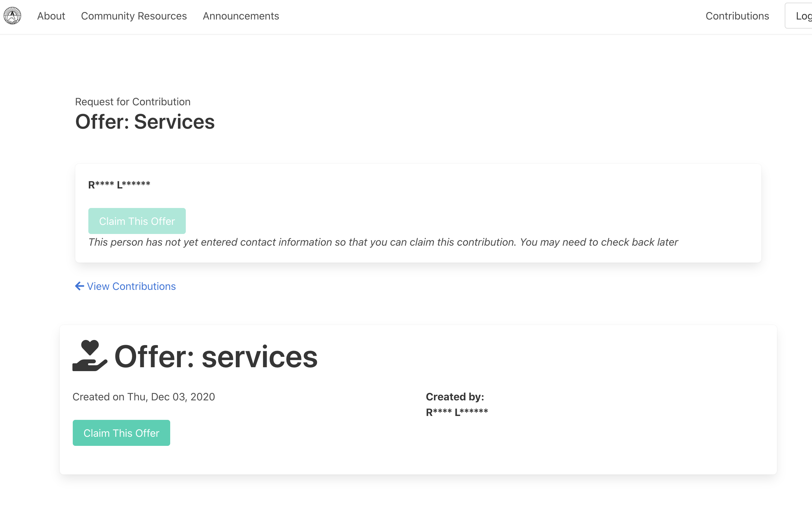Click the R**** L****** name in top card

pyautogui.click(x=119, y=185)
